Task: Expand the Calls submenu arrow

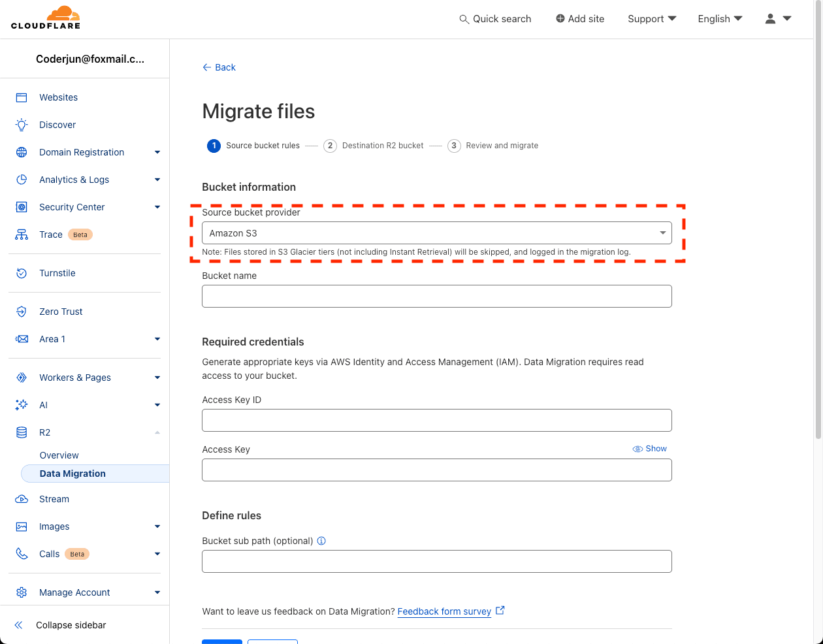Action: (x=157, y=554)
